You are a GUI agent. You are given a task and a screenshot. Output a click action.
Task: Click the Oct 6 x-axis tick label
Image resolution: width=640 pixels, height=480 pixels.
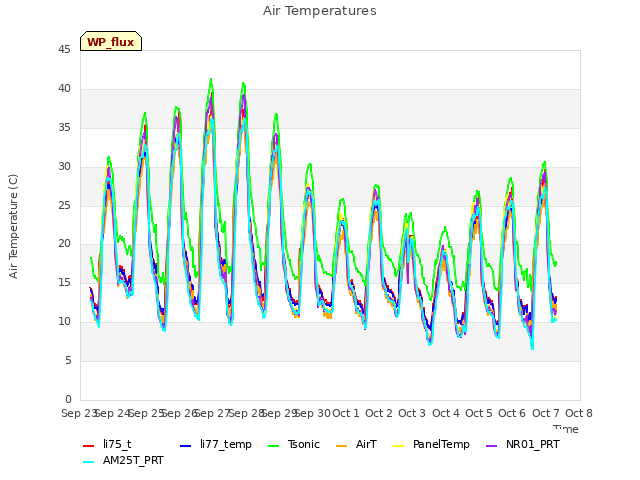[512, 413]
